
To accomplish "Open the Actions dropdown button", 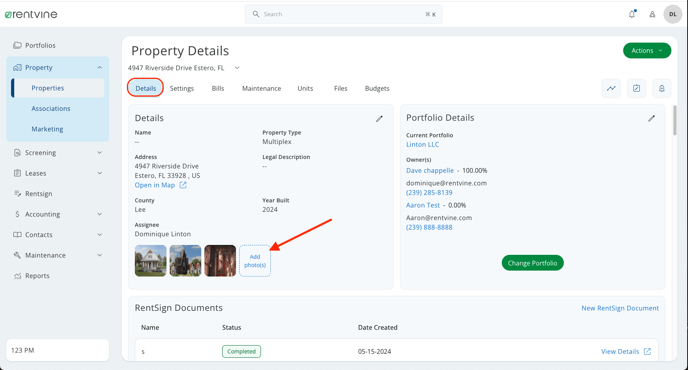I will [647, 50].
